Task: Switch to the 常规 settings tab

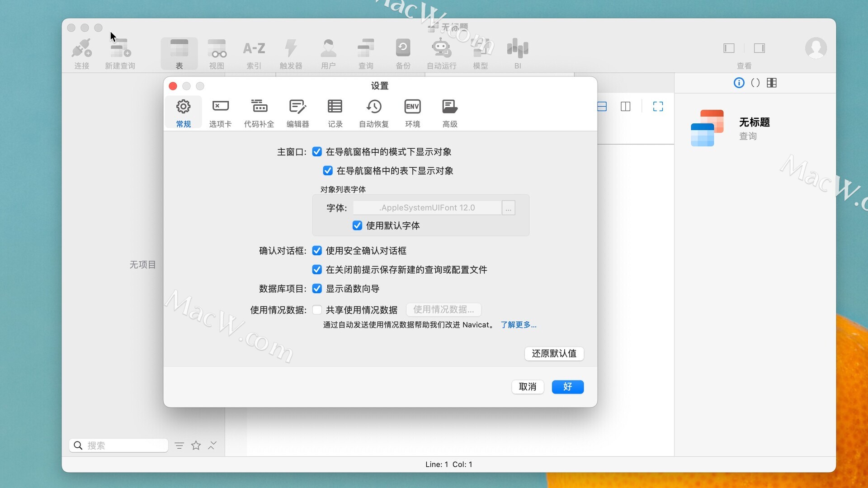Action: tap(183, 113)
